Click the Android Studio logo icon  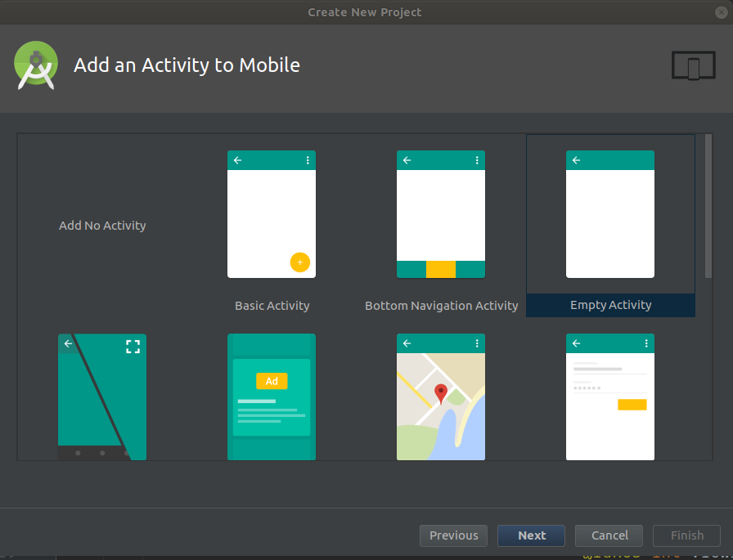tap(36, 65)
